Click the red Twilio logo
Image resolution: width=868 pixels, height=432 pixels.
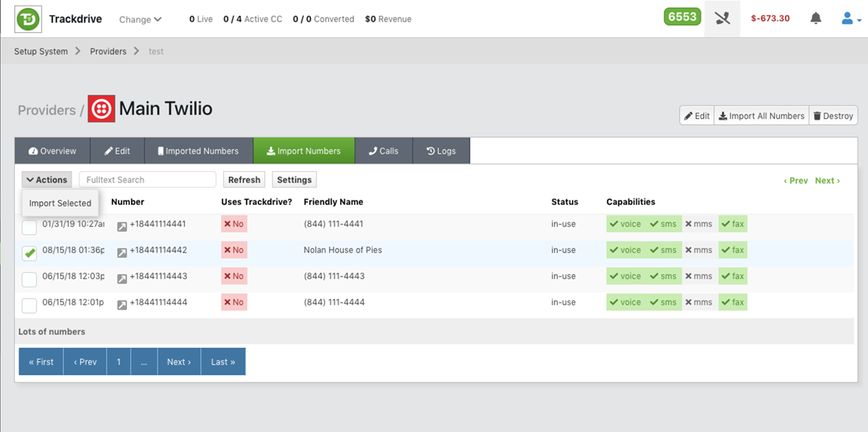tap(102, 109)
